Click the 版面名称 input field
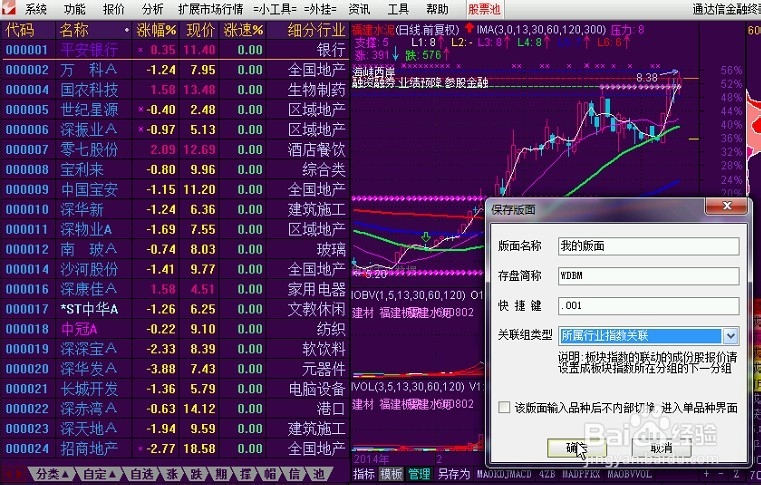The height and width of the screenshot is (485, 761). pyautogui.click(x=648, y=246)
